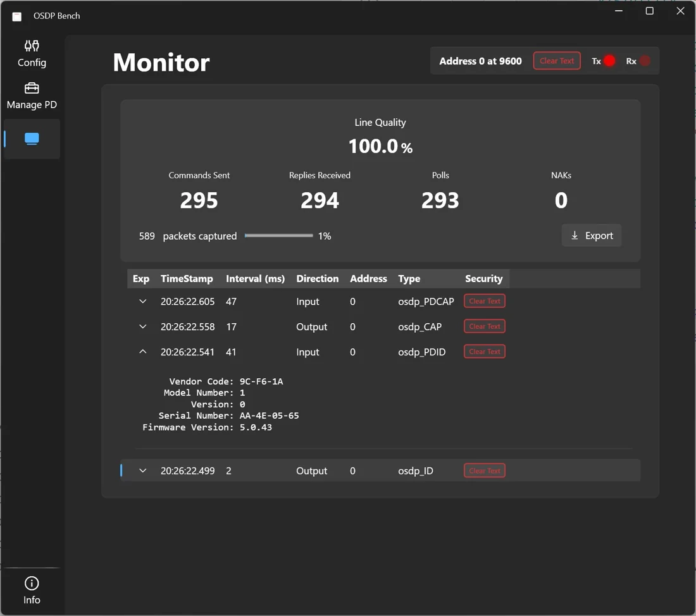
Task: Click timestamp 20:26:22.499
Action: [188, 471]
